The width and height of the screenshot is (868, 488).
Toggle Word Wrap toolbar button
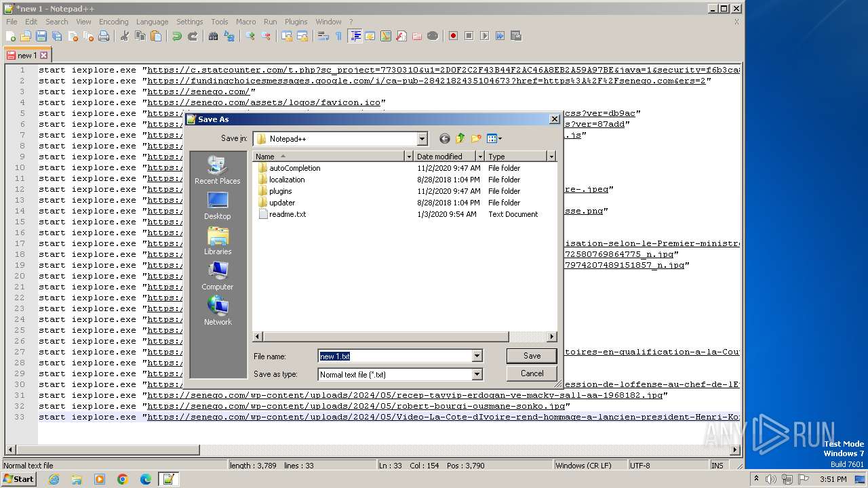(x=323, y=36)
